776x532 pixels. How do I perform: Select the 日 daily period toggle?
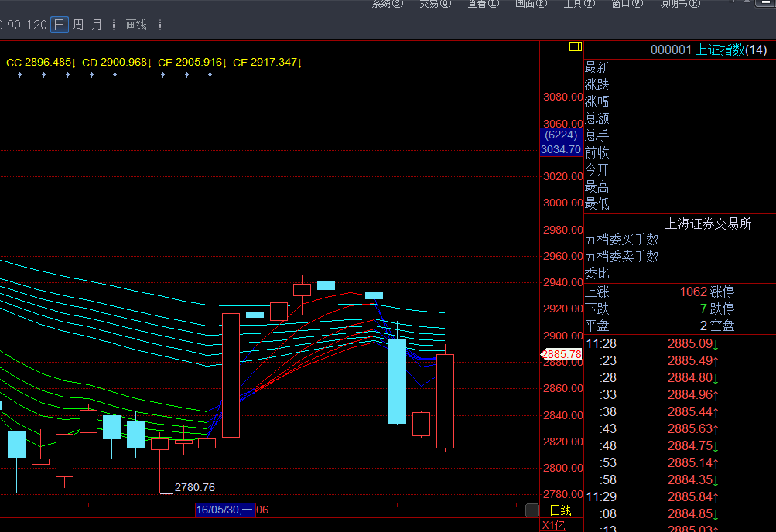(x=59, y=25)
